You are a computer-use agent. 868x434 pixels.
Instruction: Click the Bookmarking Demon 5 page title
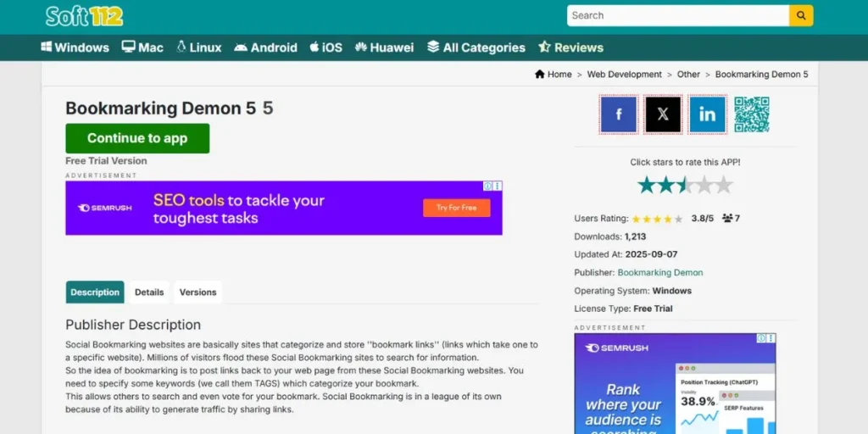(x=170, y=108)
